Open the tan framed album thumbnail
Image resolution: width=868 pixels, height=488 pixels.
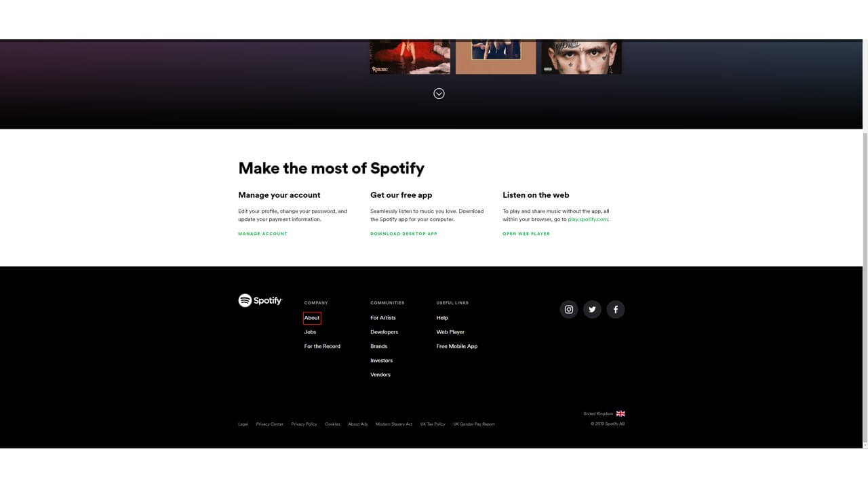(x=496, y=57)
